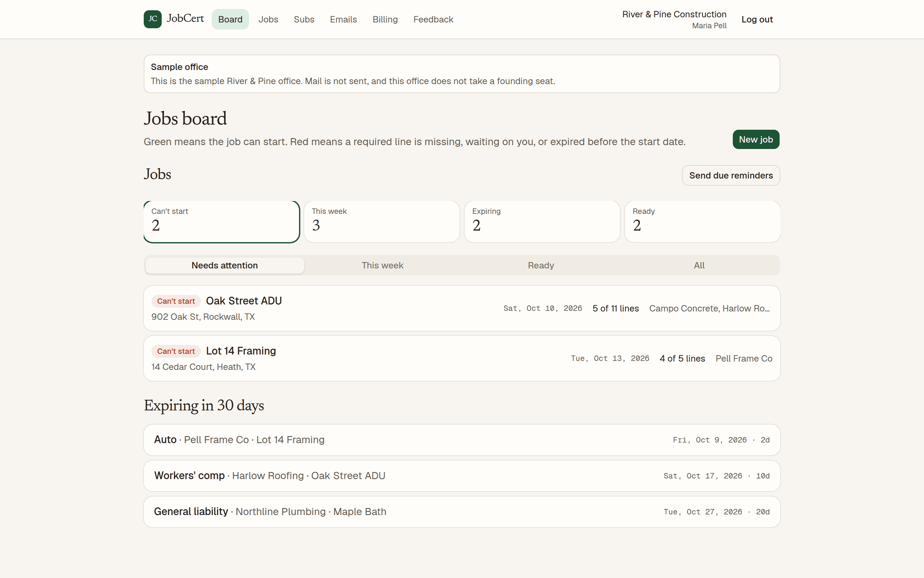Click the Maria Pell user name
Screen dimensions: 924x578
(x=709, y=26)
